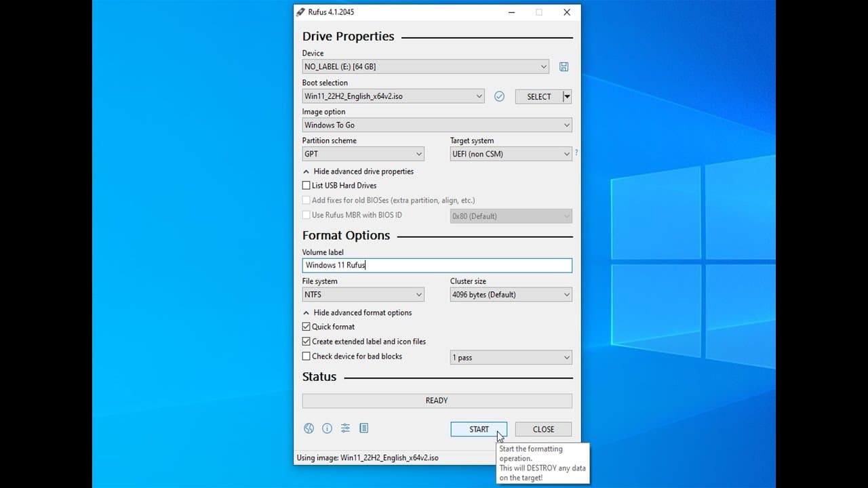Click the SELECT button

pyautogui.click(x=539, y=97)
